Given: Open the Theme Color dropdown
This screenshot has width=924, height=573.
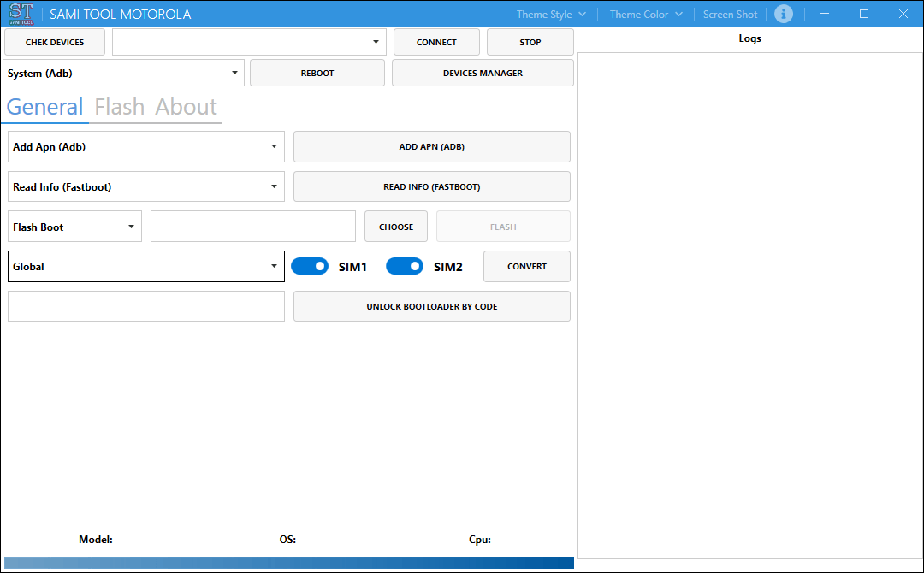Looking at the screenshot, I should click(644, 14).
